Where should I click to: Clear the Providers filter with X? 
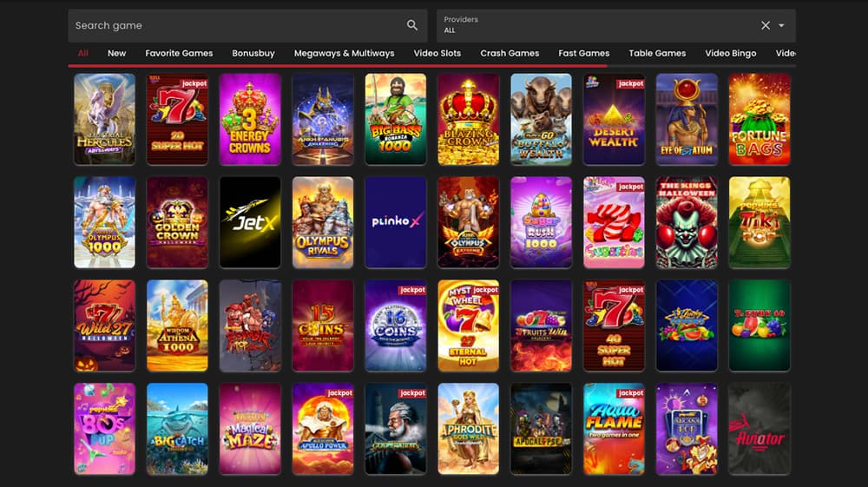(765, 25)
